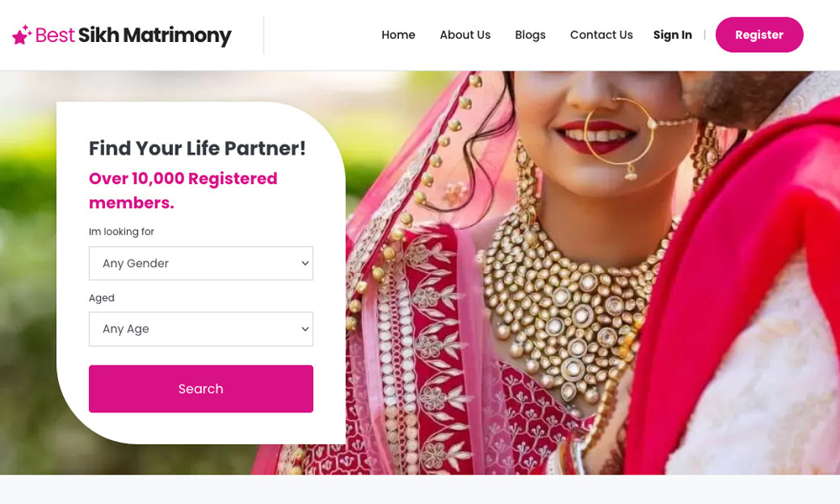Expand the Any Age dropdown
840x504 pixels.
click(201, 328)
